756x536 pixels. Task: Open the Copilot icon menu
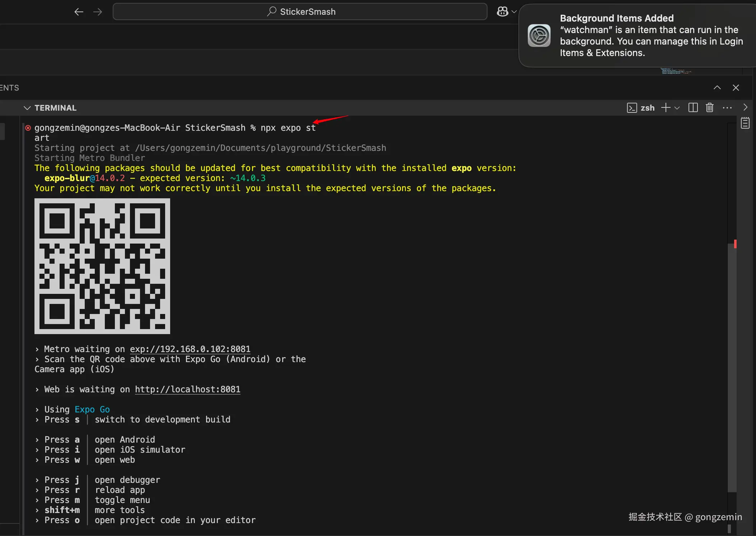[502, 12]
